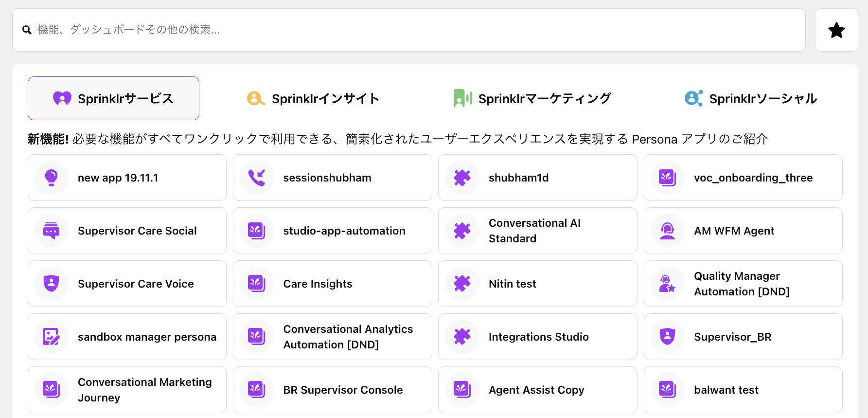The image size is (868, 418).
Task: Click the heart logo on Sprinklrサービス tab
Action: 62,98
